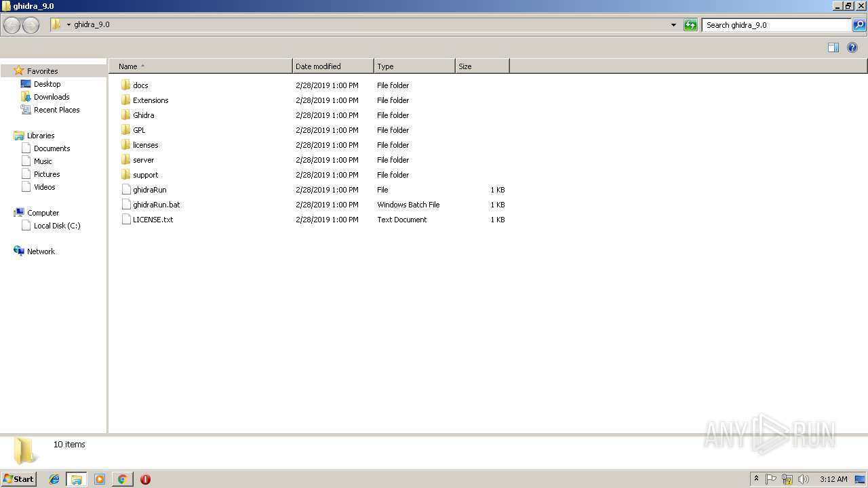Click the volume speaker tray icon
Screen dimensions: 868x488
click(804, 479)
